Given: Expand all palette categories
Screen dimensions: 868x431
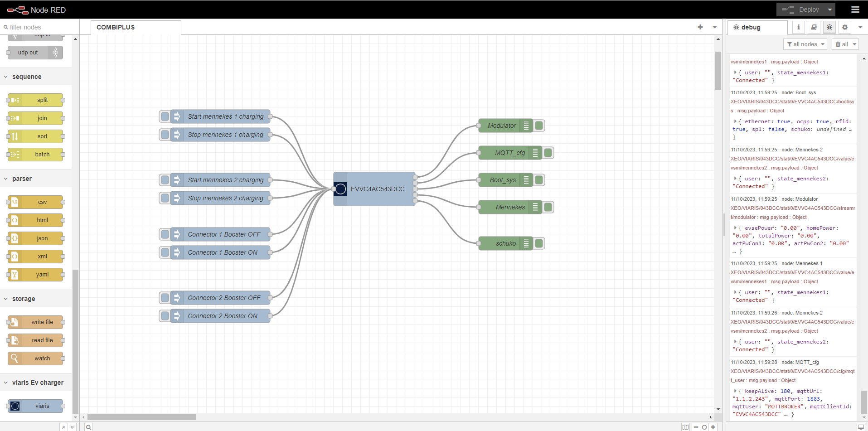Looking at the screenshot, I should [x=72, y=427].
